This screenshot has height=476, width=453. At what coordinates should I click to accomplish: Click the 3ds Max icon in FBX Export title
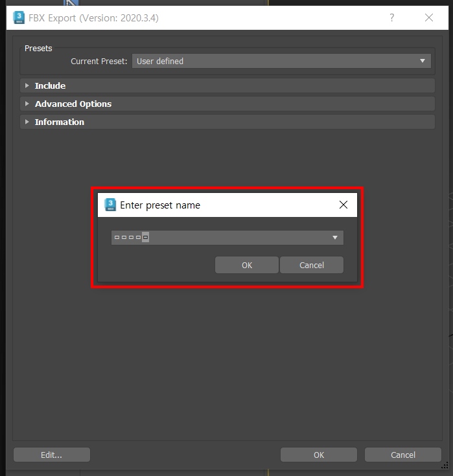point(19,17)
